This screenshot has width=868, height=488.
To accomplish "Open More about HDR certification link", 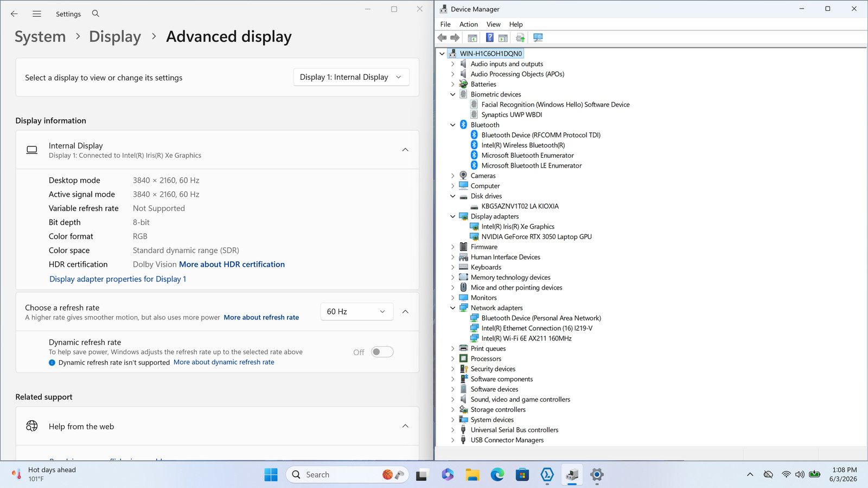I will pos(232,265).
